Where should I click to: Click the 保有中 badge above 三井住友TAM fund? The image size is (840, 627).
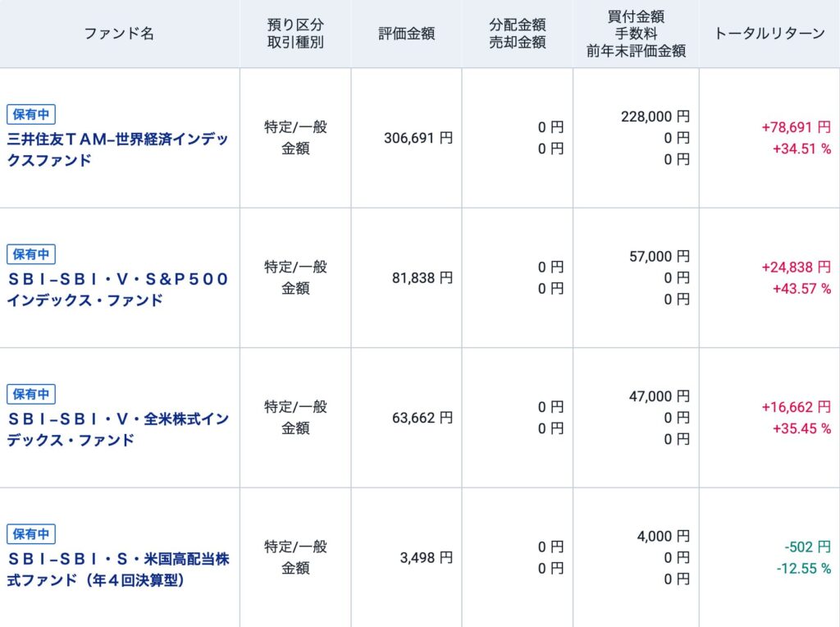click(31, 115)
